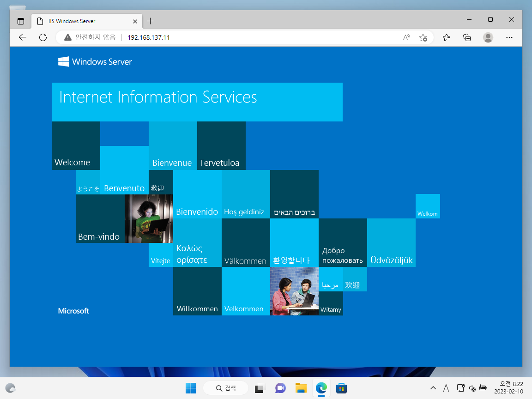Click the Bienvenue tile

point(173,145)
